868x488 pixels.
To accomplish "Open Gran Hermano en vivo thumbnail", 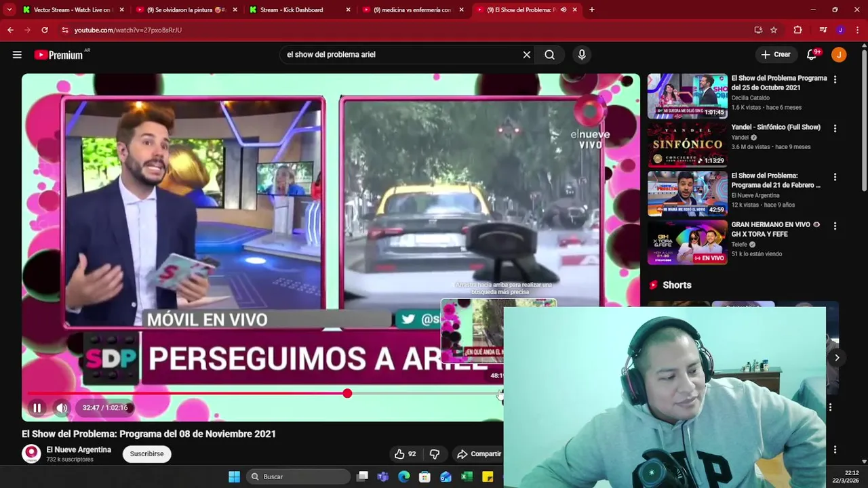I will point(687,242).
